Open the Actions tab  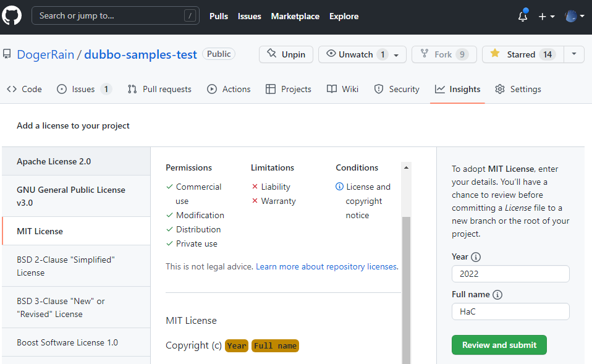pyautogui.click(x=229, y=89)
